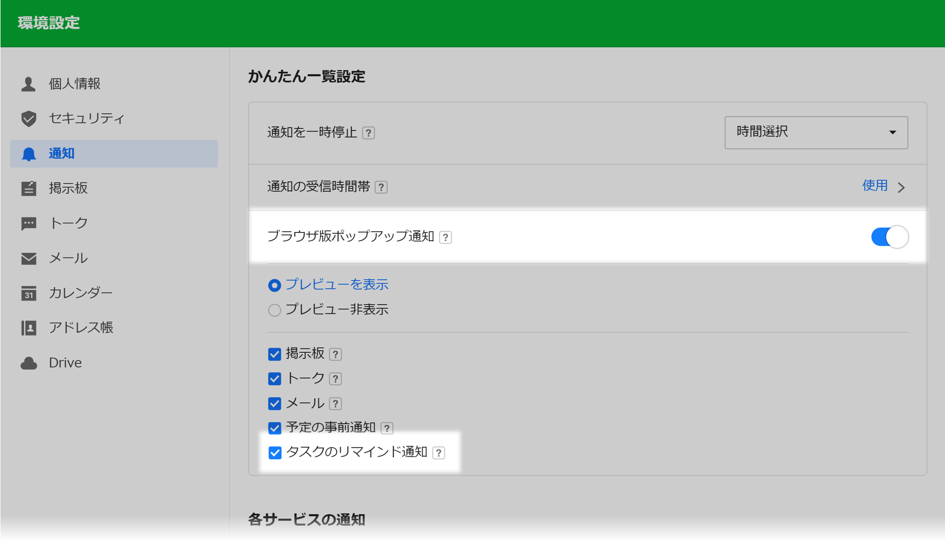Click the person icon for 個人情報
945x560 pixels.
coord(29,84)
